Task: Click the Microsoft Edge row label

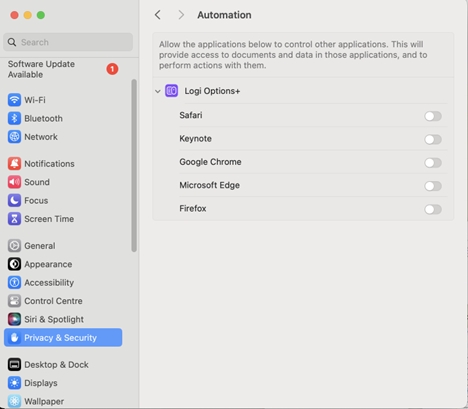Action: pos(209,185)
